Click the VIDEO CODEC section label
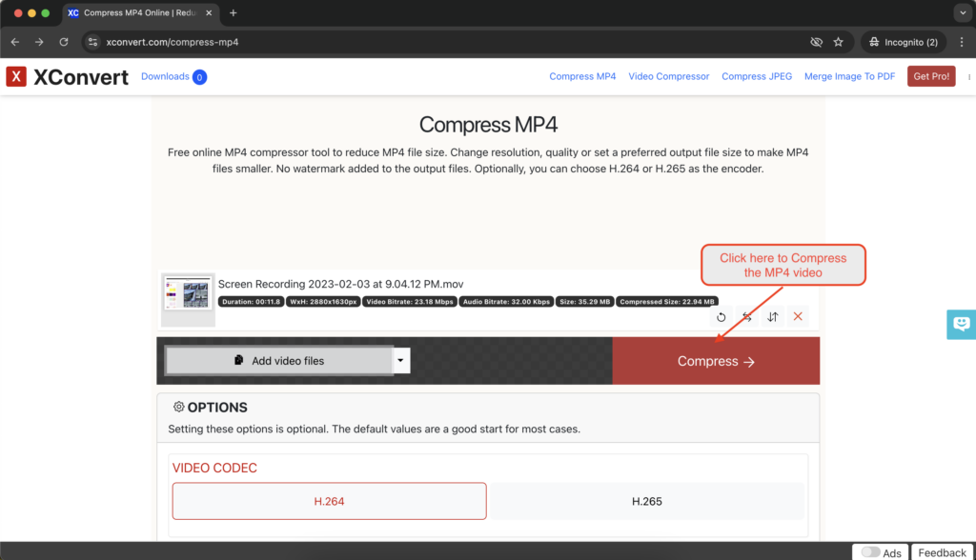 pyautogui.click(x=214, y=468)
